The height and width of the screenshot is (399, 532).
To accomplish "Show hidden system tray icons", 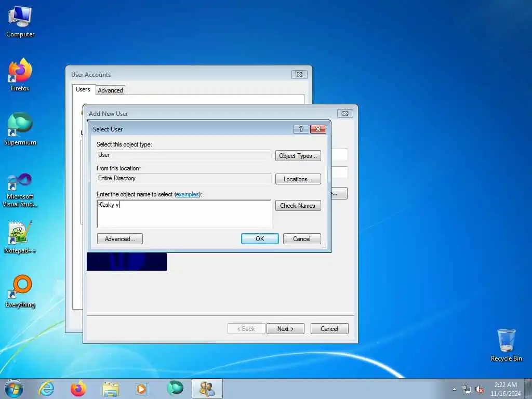I will click(x=454, y=390).
